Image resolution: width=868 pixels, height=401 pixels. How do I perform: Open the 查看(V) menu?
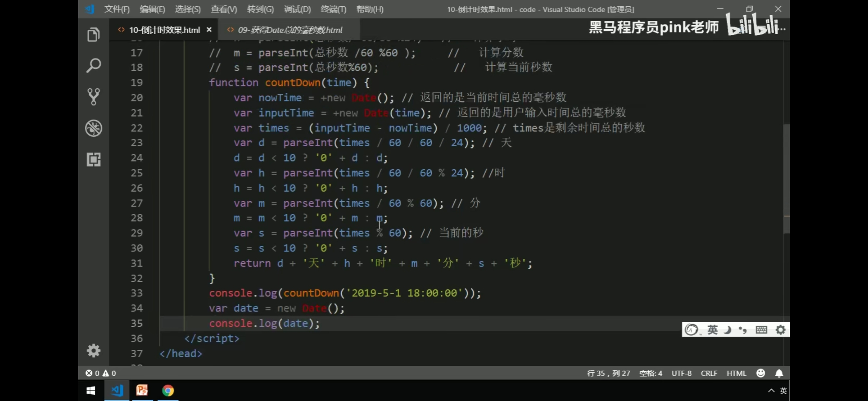(x=224, y=9)
